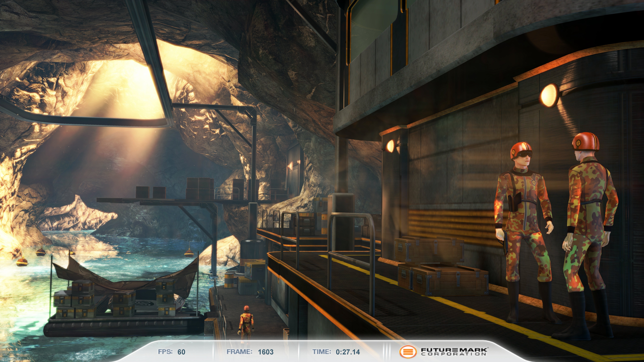
Task: Click the FPS label in HUD
Action: coord(165,352)
